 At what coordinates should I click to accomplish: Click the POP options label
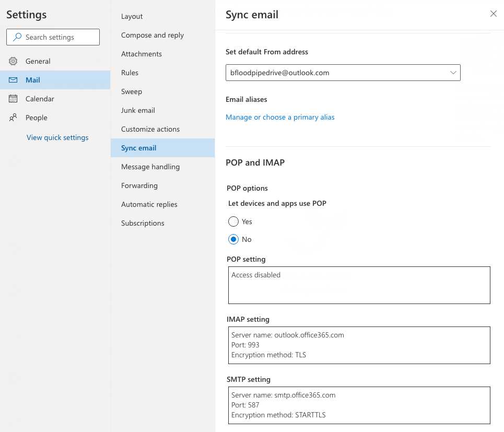click(x=247, y=188)
